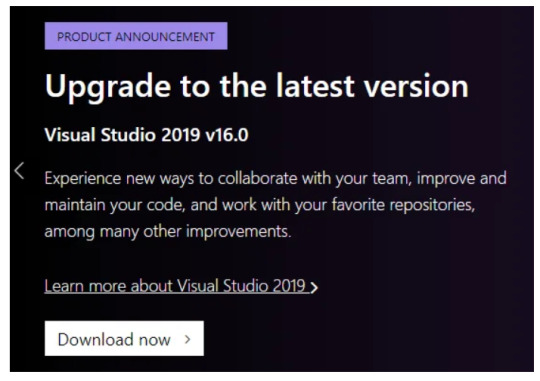The image size is (540, 381).
Task: Open Learn more about Visual Studio 2019 link
Action: (181, 286)
